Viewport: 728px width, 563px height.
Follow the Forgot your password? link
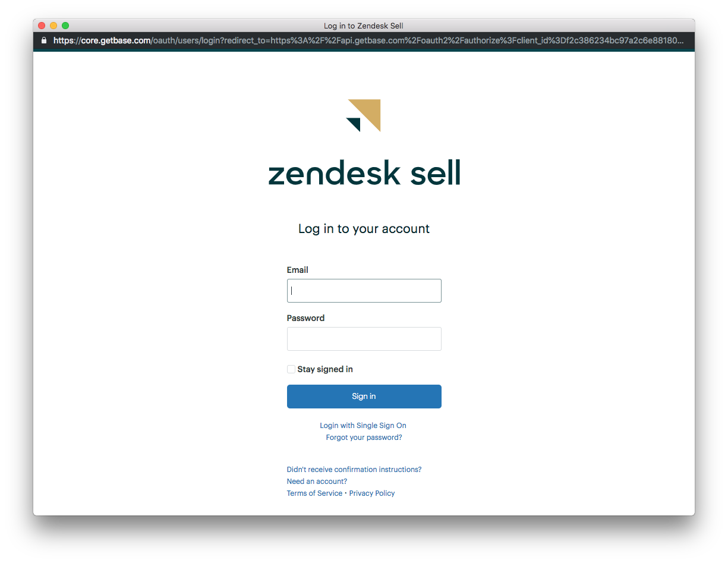(364, 438)
